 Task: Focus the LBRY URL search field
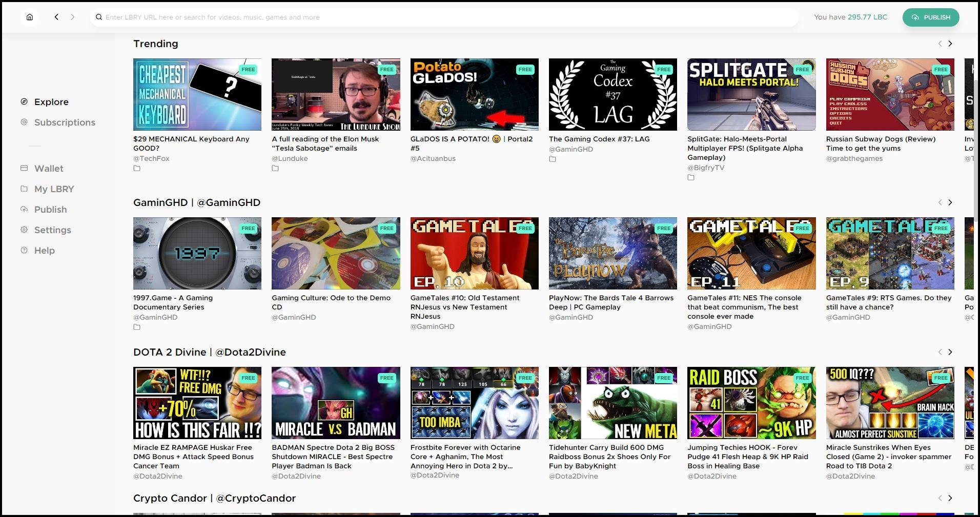coord(444,17)
